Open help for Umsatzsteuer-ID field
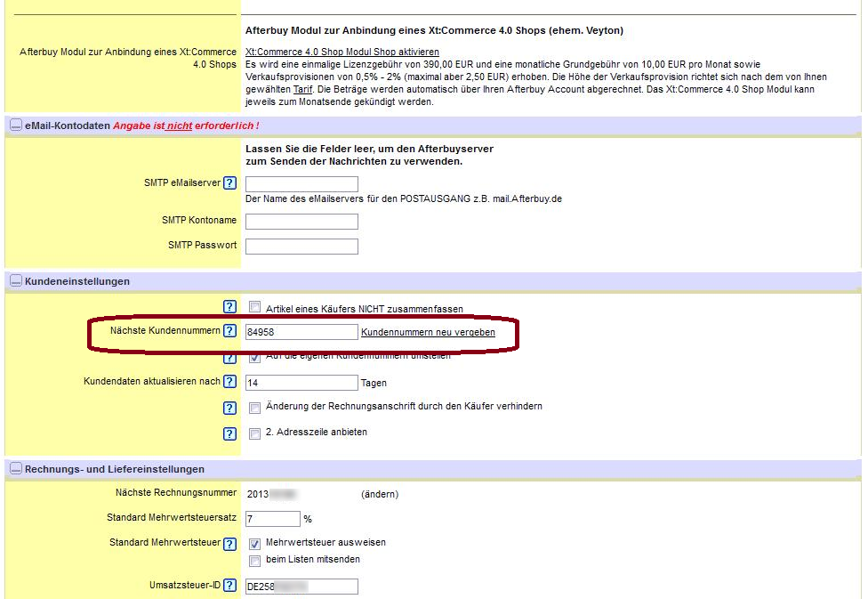 [x=229, y=586]
